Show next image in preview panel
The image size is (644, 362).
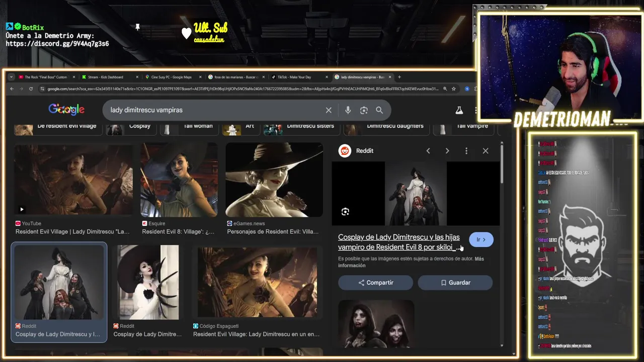tap(447, 151)
